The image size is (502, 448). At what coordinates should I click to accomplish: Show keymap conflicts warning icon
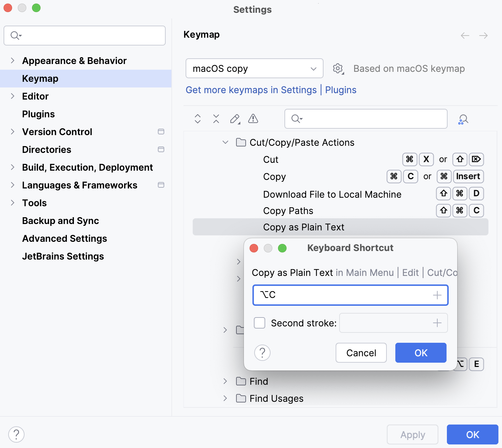point(253,119)
